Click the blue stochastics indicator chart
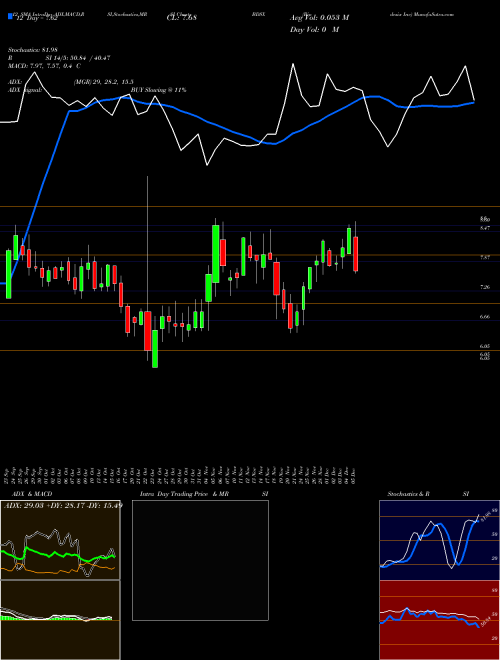The width and height of the screenshot is (500, 660). [x=439, y=540]
